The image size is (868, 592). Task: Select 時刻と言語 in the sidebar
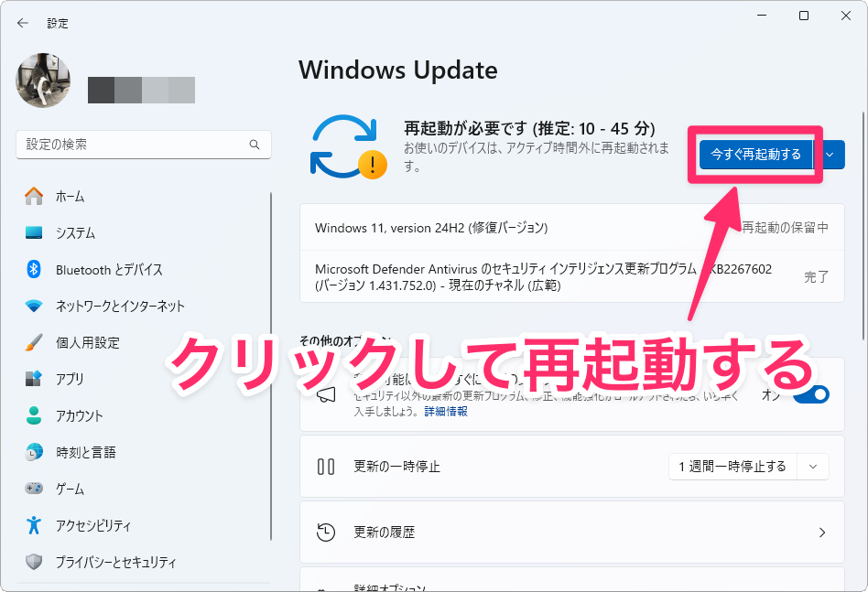pyautogui.click(x=86, y=452)
